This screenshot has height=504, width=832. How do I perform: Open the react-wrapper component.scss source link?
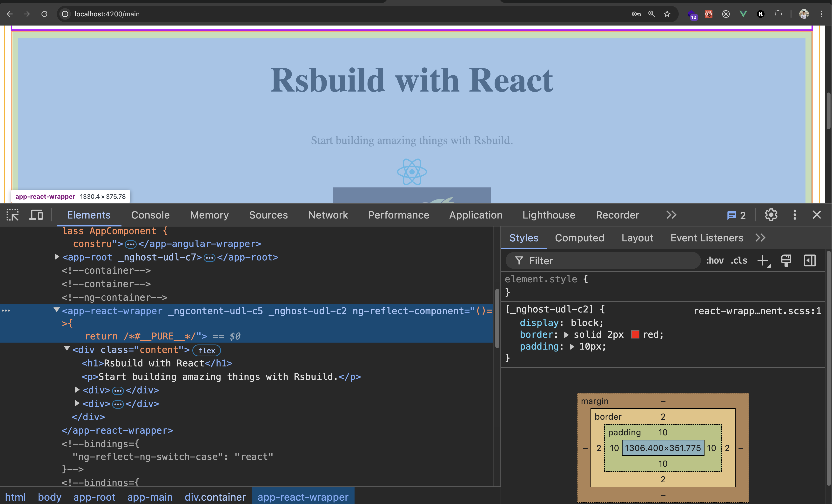click(x=756, y=311)
